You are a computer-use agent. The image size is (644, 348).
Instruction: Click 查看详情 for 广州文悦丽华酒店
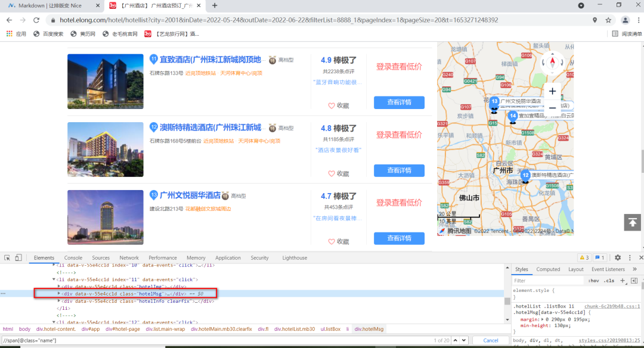(399, 238)
